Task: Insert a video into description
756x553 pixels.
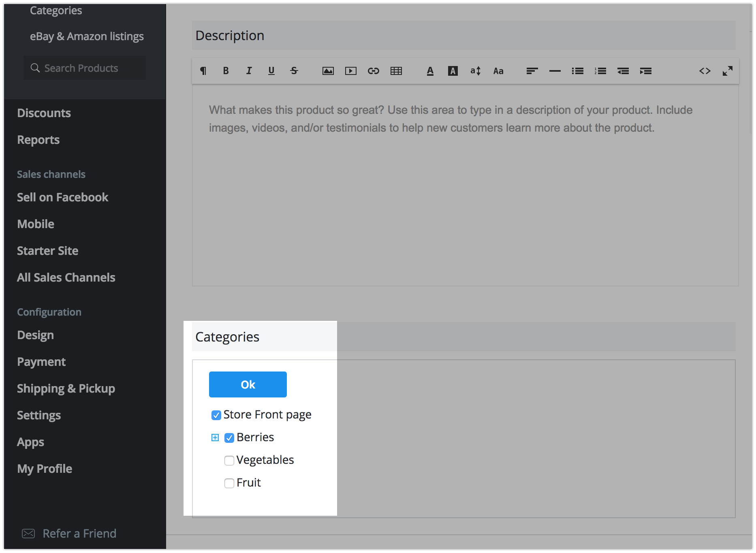Action: (x=350, y=71)
